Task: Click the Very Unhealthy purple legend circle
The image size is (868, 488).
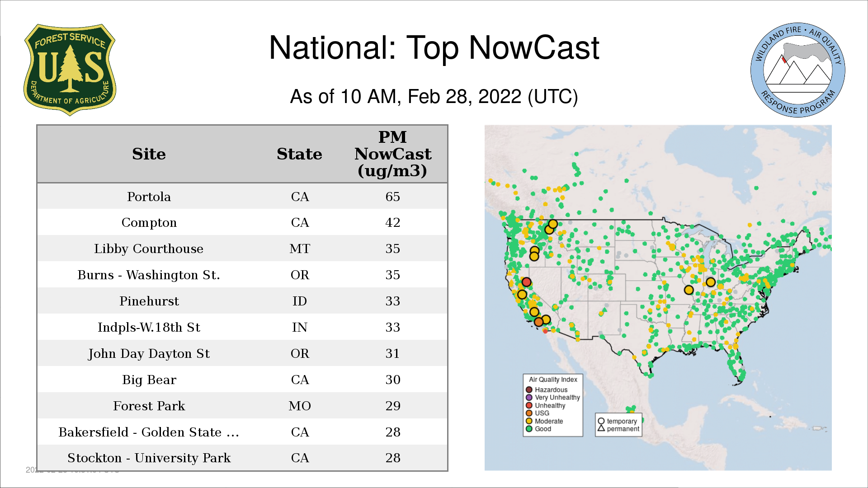Action: pos(529,398)
